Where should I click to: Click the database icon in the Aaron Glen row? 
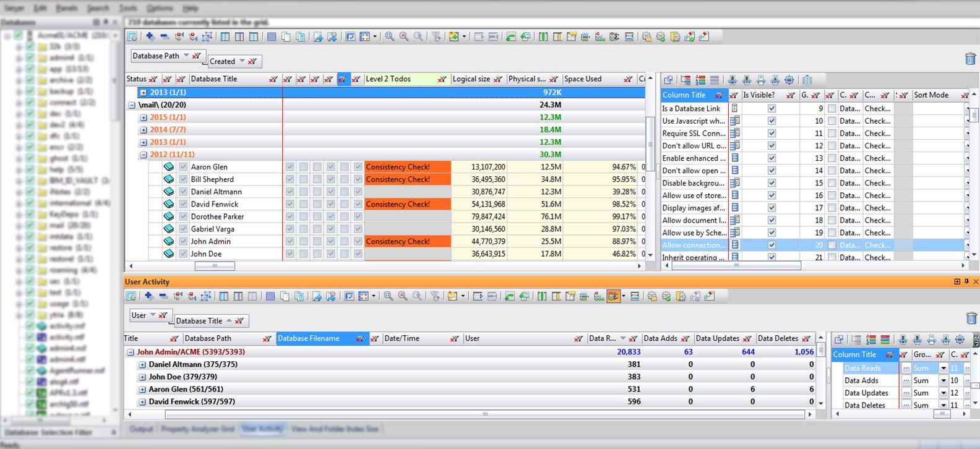pyautogui.click(x=168, y=167)
